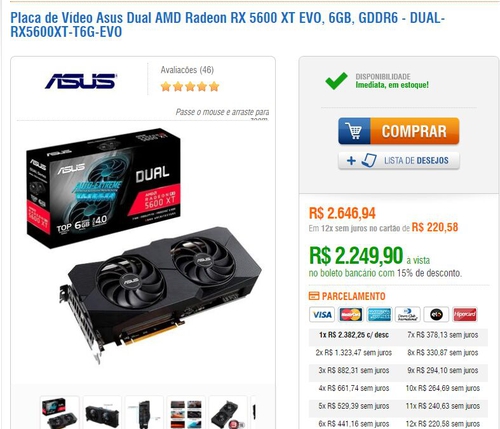Image resolution: width=500 pixels, height=429 pixels.
Task: View fourth thumbnail with feature grid
Action: 186,413
